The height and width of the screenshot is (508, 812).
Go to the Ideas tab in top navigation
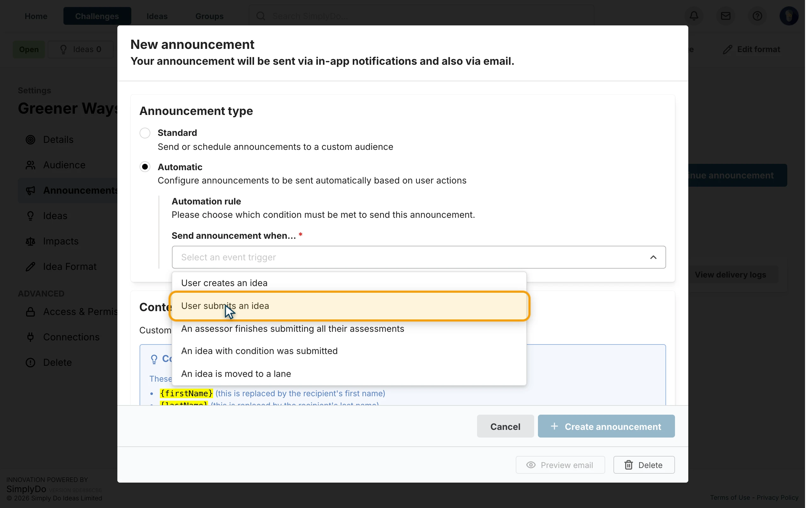pos(157,16)
